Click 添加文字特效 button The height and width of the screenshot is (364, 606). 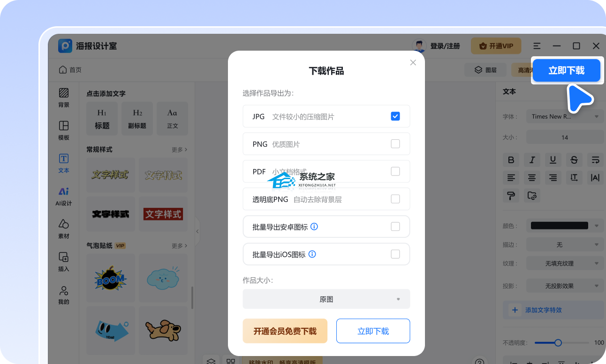coord(553,310)
